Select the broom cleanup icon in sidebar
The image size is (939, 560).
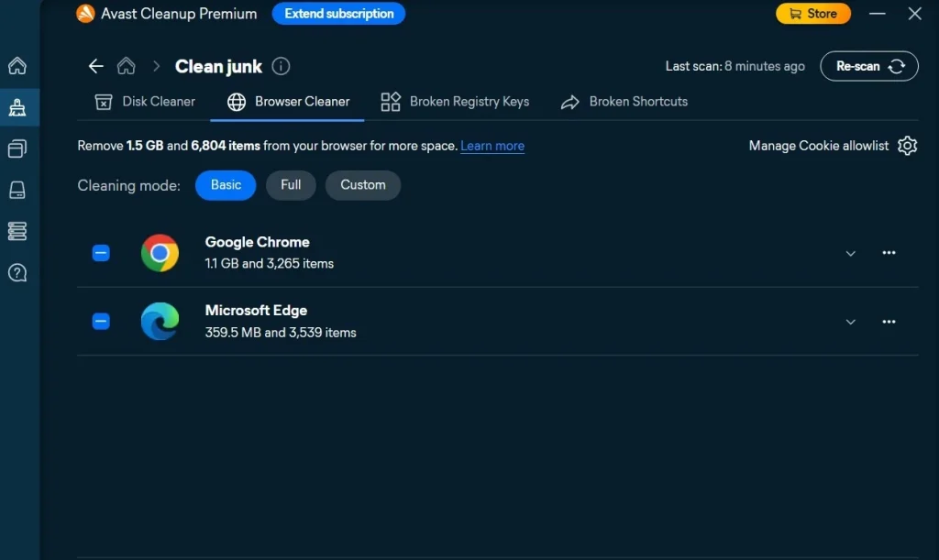(17, 107)
